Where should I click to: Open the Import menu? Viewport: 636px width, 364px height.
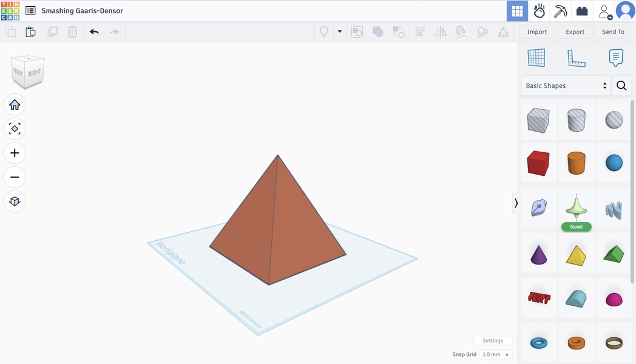[536, 32]
